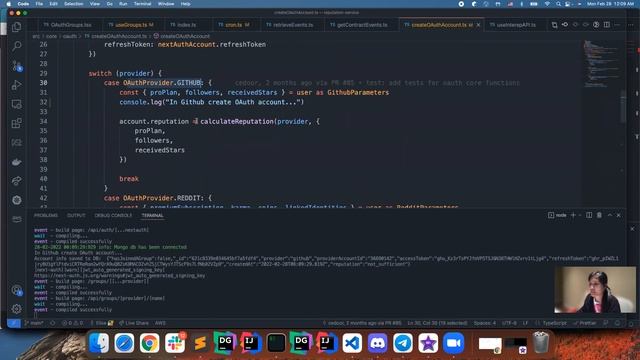Click the webcam video thumbnail
The image size is (640, 360).
pyautogui.click(x=595, y=290)
